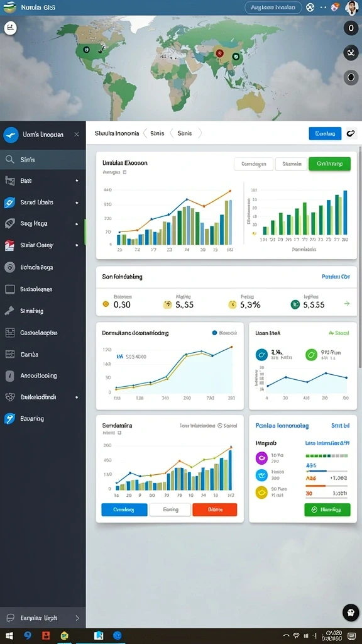Toggle the Bioocat legend dot in the area chart

[x=214, y=333]
